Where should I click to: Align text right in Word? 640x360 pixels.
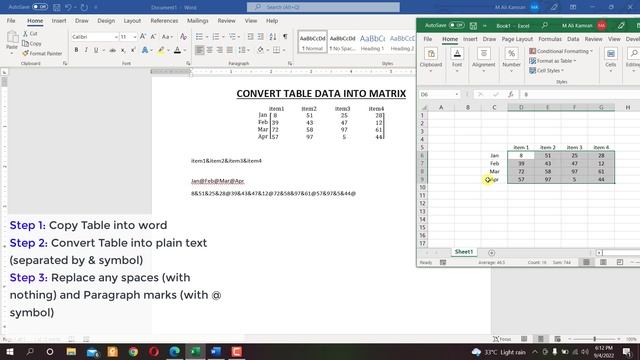click(x=220, y=50)
